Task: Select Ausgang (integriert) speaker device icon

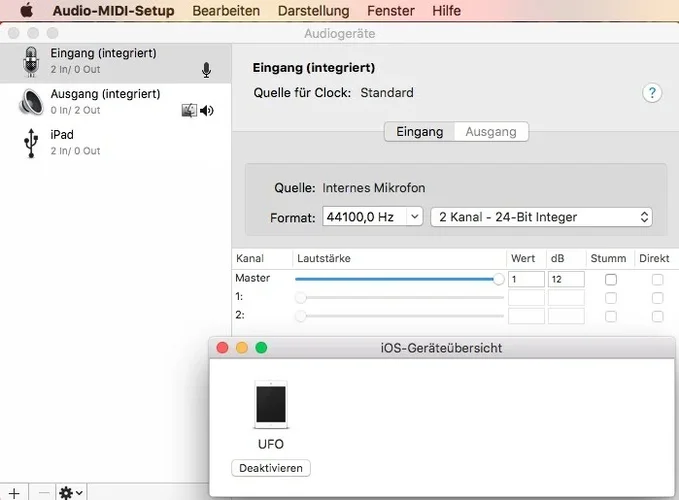Action: [31, 102]
